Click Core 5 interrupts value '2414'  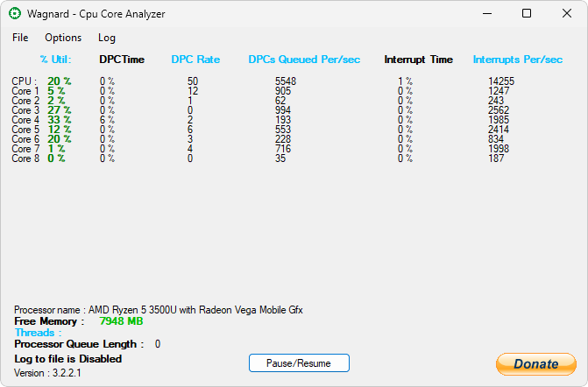click(x=499, y=130)
